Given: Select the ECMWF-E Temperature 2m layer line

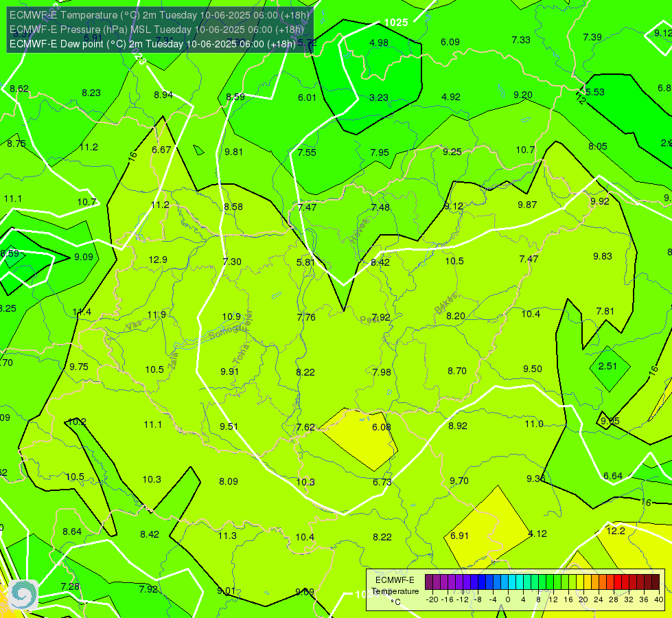Looking at the screenshot, I should 159,15.
